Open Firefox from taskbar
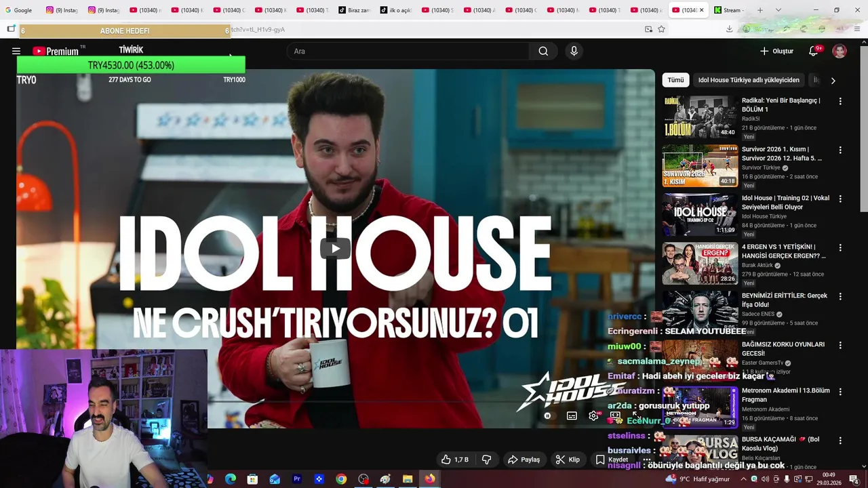The height and width of the screenshot is (488, 868). click(430, 479)
